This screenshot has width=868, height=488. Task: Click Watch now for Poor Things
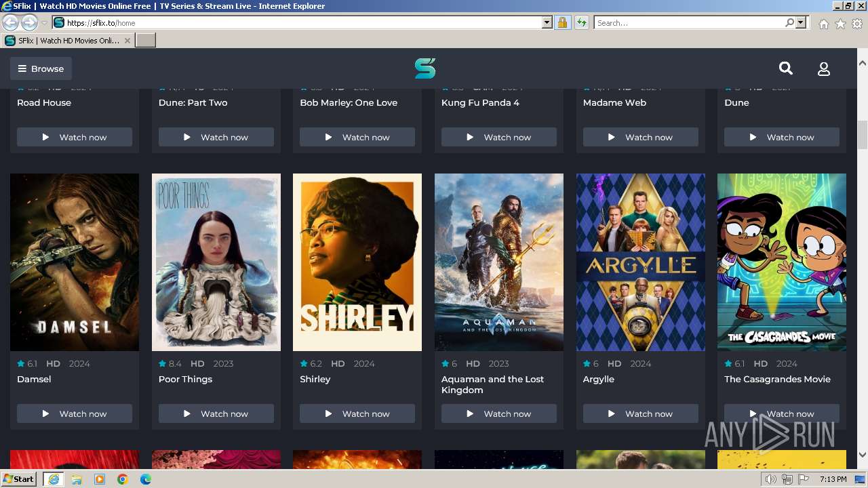pyautogui.click(x=216, y=413)
